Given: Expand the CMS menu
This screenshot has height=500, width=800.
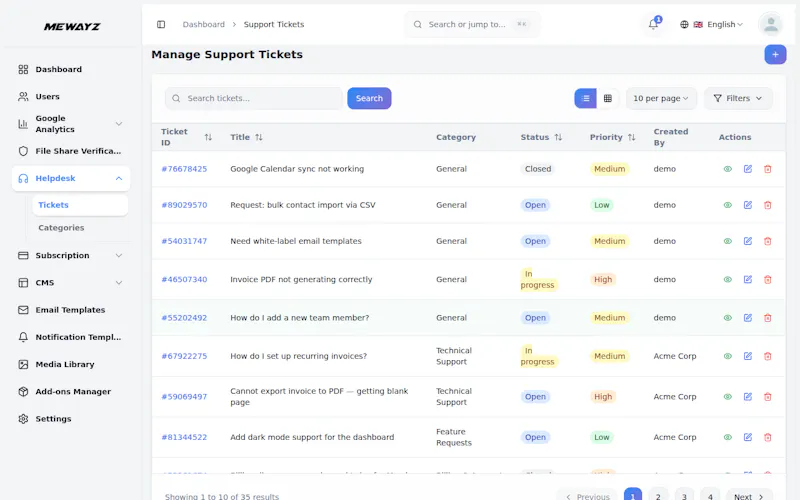Looking at the screenshot, I should 71,283.
